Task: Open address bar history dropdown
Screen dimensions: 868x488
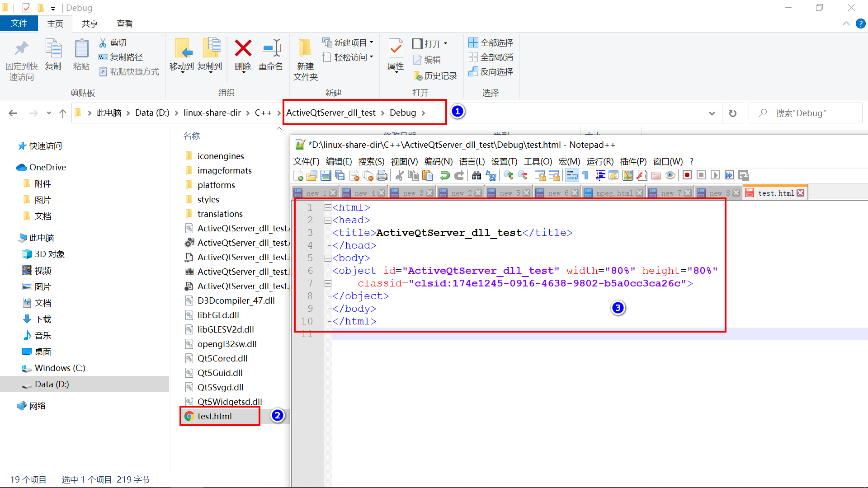Action: pyautogui.click(x=712, y=113)
